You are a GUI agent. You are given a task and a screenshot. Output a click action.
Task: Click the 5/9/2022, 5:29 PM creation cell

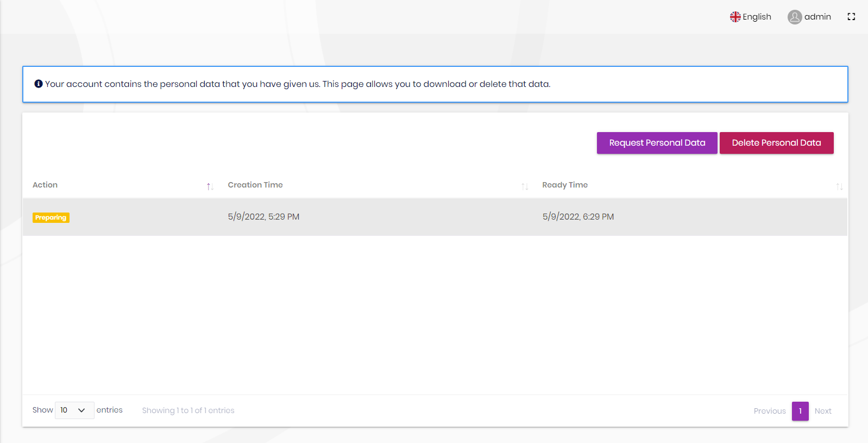tap(263, 217)
